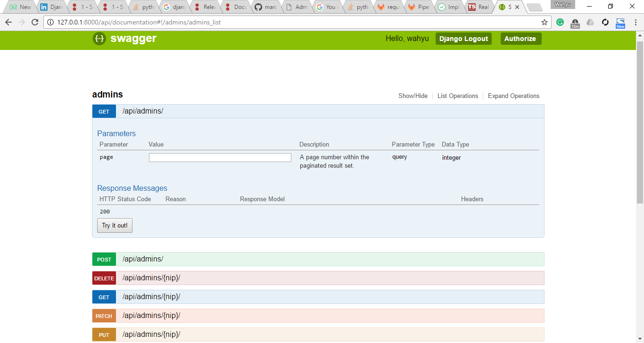
Task: Open the 'Impl' tab
Action: pyautogui.click(x=450, y=7)
